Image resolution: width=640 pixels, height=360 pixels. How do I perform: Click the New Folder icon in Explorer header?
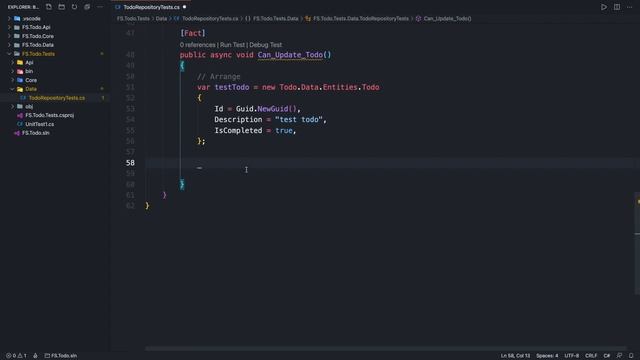62,7
